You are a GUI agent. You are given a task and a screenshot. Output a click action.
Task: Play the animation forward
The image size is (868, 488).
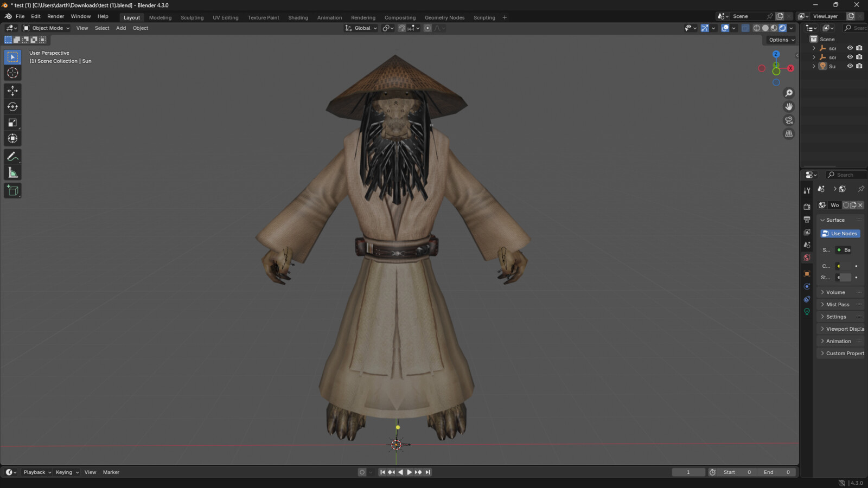pos(410,472)
